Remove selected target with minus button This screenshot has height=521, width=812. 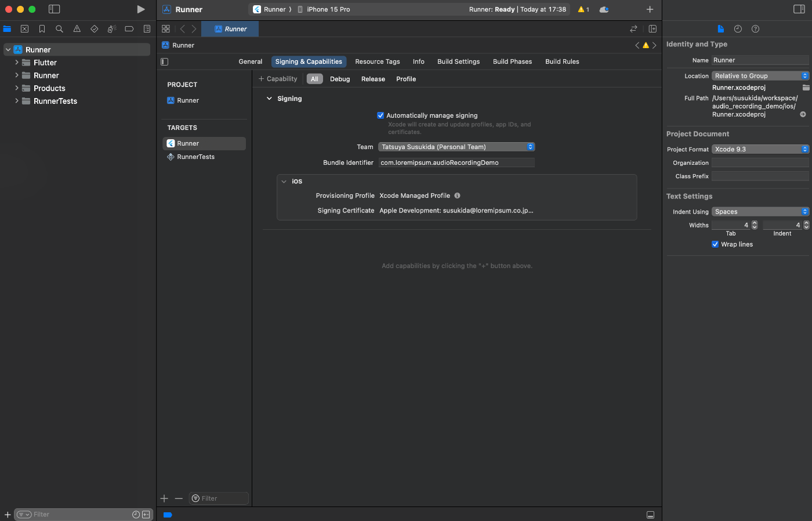click(179, 498)
